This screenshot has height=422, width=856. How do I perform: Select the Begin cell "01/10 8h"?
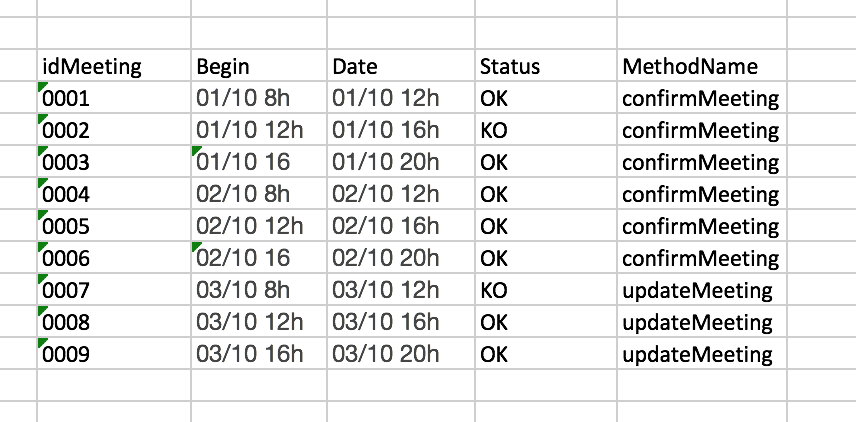[x=242, y=99]
